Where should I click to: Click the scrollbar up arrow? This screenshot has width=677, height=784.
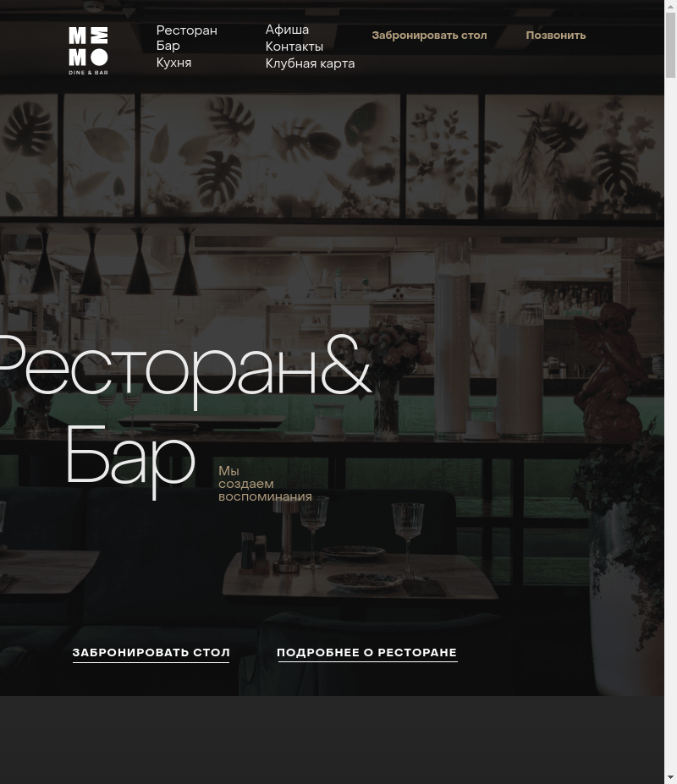(x=670, y=6)
